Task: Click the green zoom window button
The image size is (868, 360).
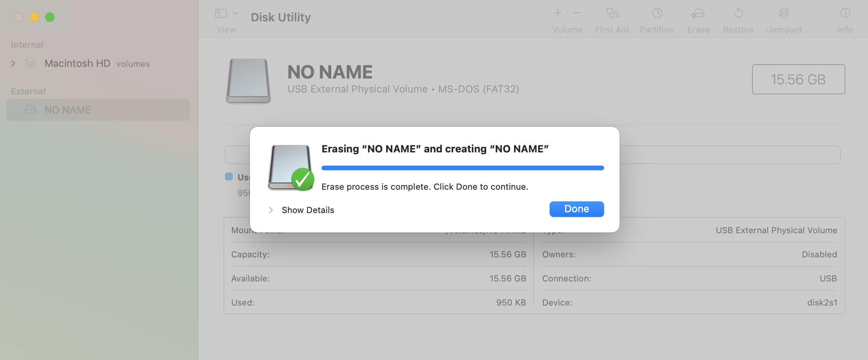Action: (x=50, y=17)
